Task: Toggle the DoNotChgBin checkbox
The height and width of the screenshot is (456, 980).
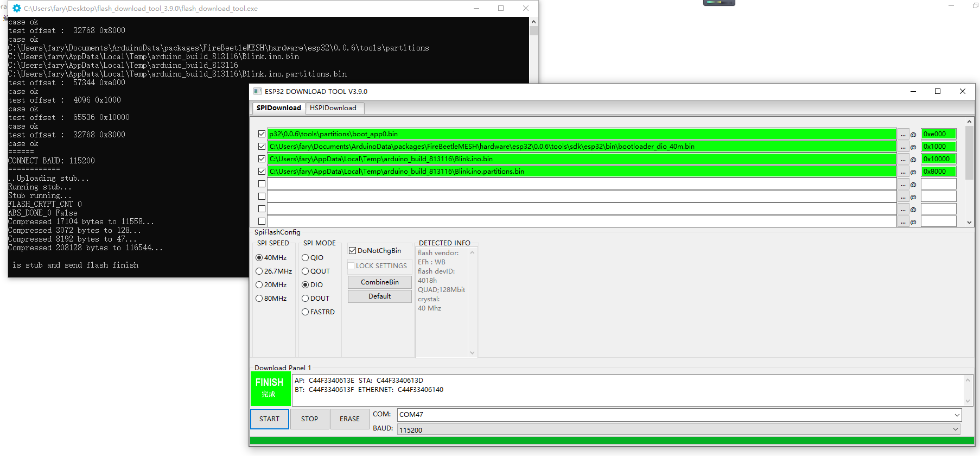Action: click(x=375, y=251)
